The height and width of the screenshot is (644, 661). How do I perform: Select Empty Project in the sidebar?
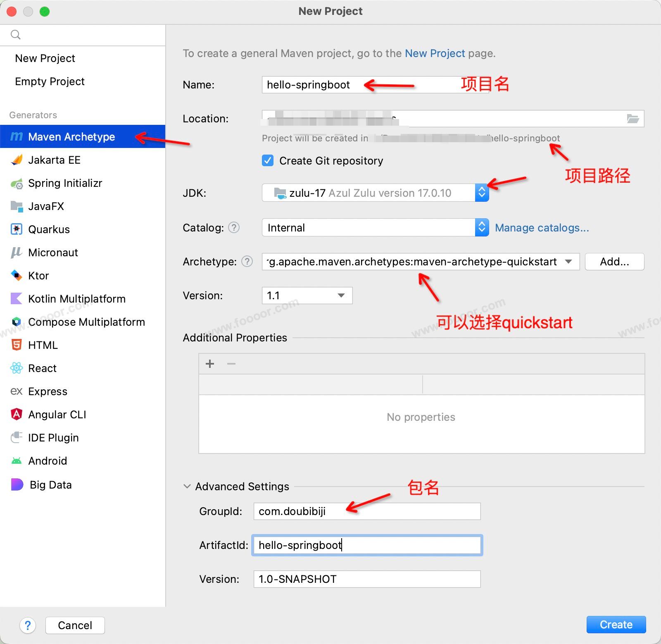point(50,81)
